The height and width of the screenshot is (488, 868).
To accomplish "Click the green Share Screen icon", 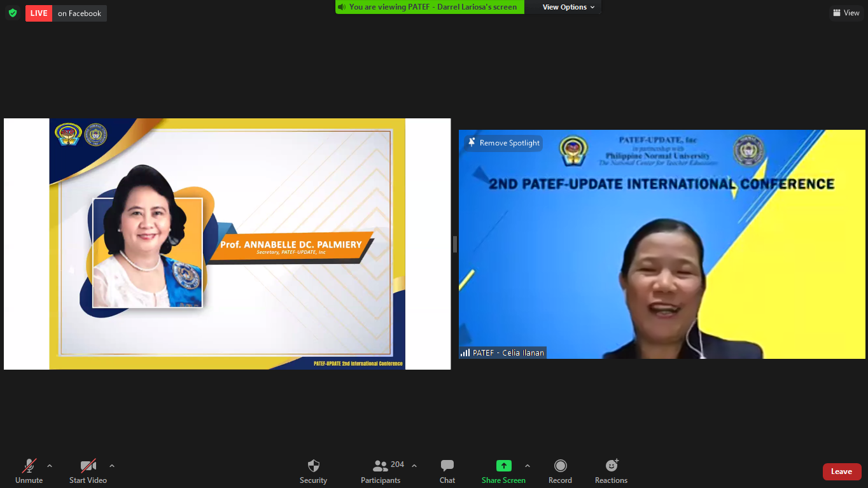I will 503,466.
